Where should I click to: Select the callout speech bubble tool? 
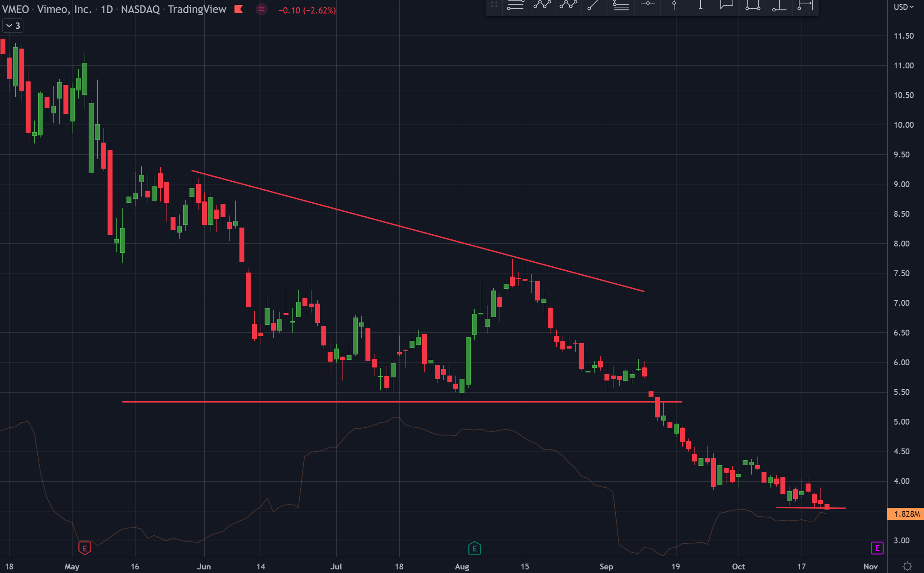coord(726,5)
